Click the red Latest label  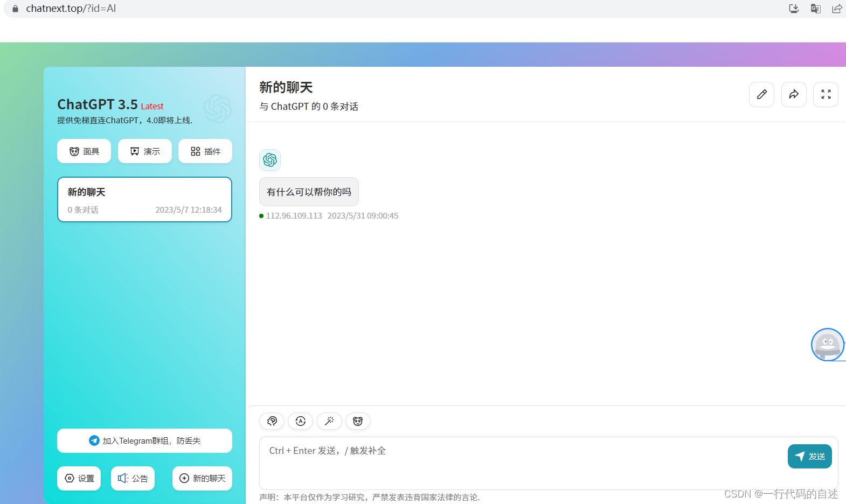pyautogui.click(x=152, y=107)
